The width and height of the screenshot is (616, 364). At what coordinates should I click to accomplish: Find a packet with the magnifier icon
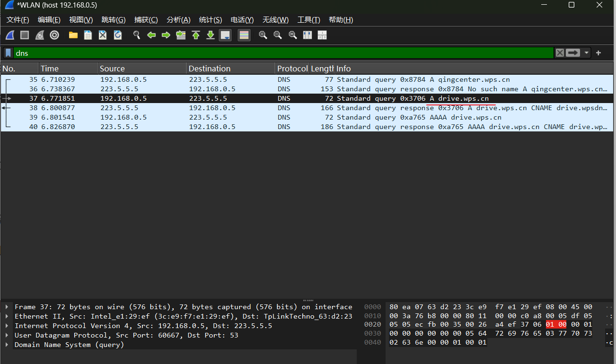137,35
